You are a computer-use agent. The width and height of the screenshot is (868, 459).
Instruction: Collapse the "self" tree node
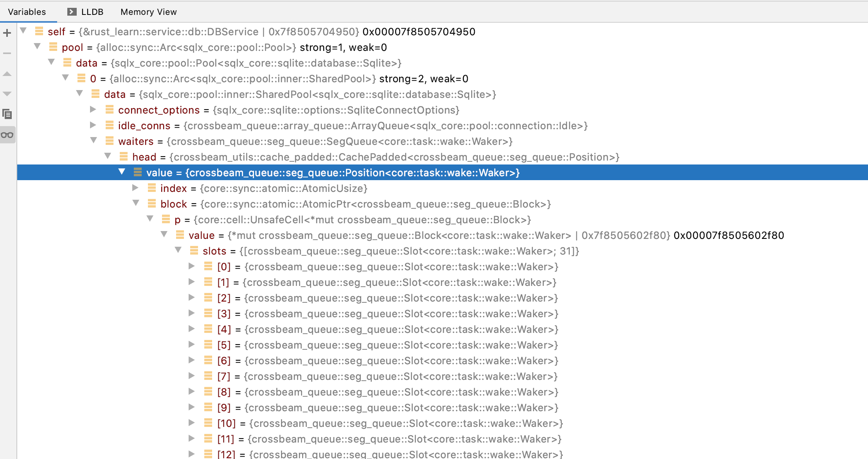click(23, 31)
